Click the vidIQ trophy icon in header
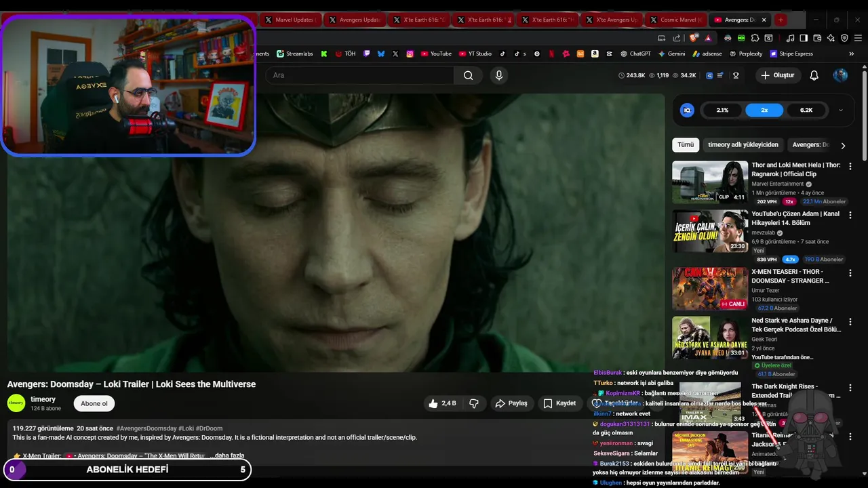Viewport: 868px width, 488px height. pos(736,75)
